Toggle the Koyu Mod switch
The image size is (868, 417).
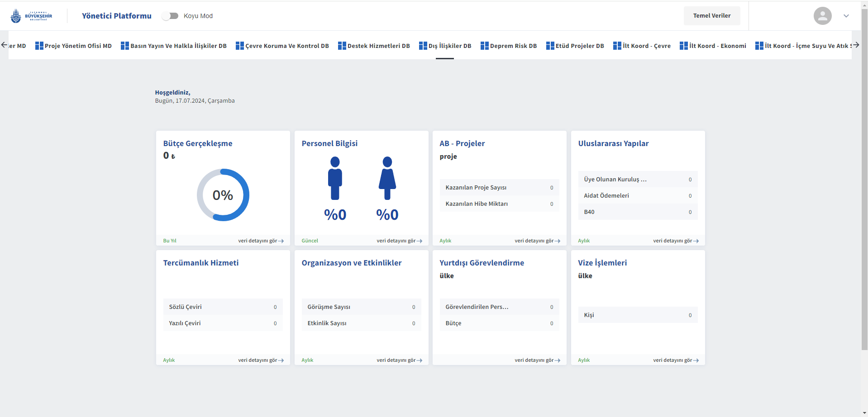[x=170, y=16]
